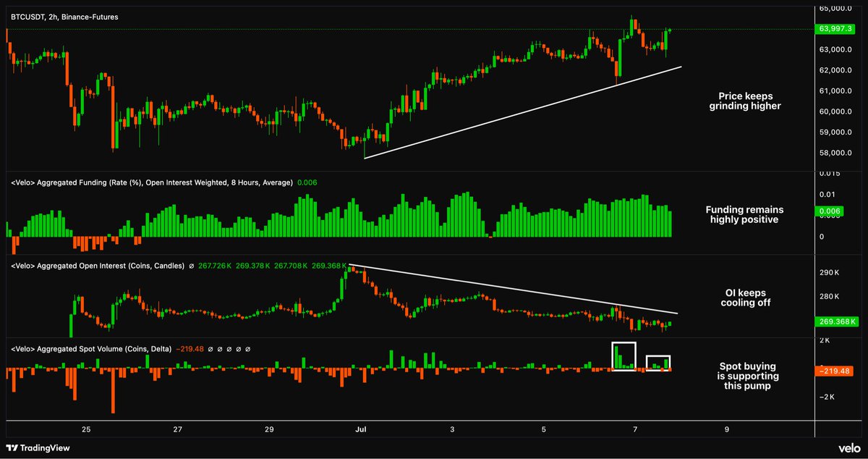
Task: Click the BTCUSDT, 2h, Binance-Futures chart title
Action: tap(64, 16)
